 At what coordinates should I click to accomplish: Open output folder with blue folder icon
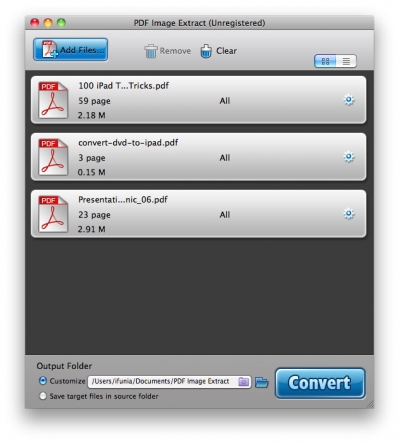tap(262, 382)
